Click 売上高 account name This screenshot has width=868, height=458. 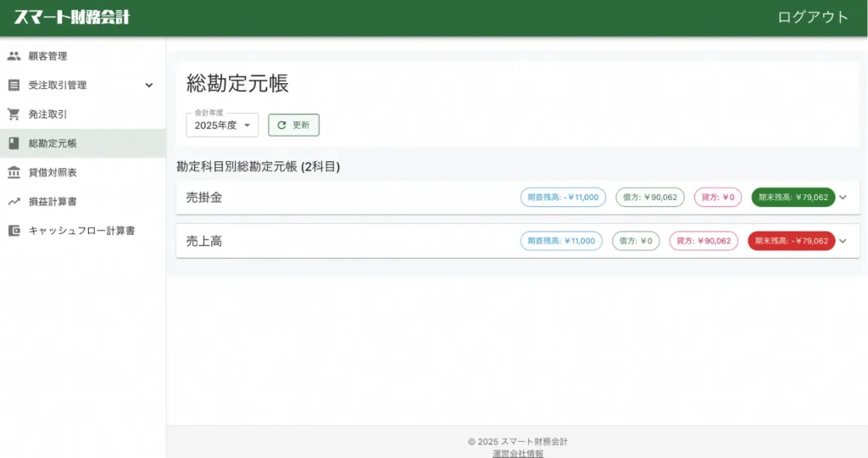click(203, 241)
